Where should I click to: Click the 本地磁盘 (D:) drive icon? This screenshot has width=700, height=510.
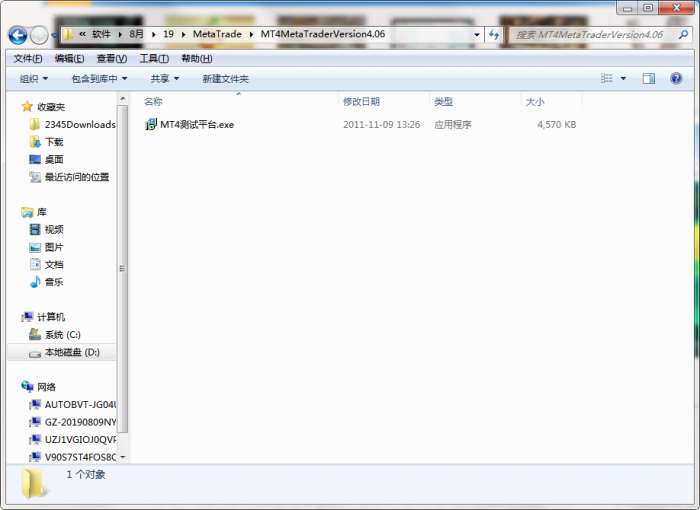pyautogui.click(x=35, y=354)
